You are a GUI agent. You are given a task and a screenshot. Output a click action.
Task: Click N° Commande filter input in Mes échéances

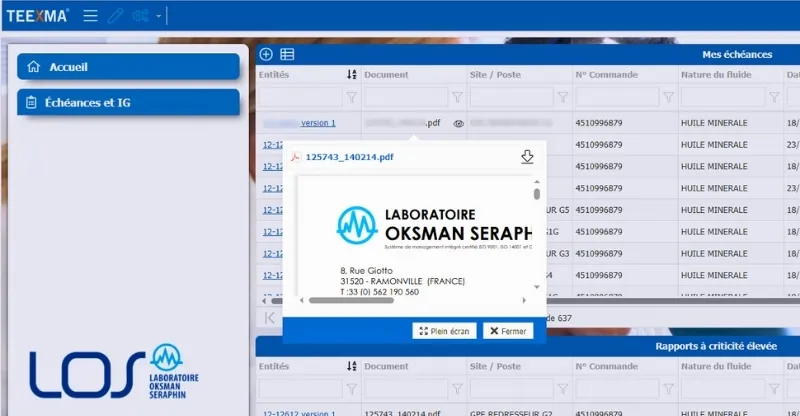(617, 97)
